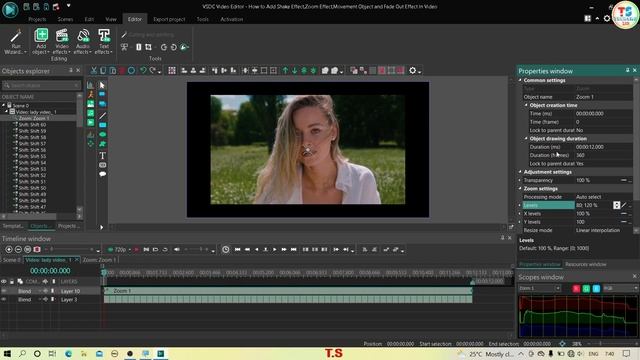Toggle the green G channel in Scopes
This screenshot has height=360, width=640.
586,289
